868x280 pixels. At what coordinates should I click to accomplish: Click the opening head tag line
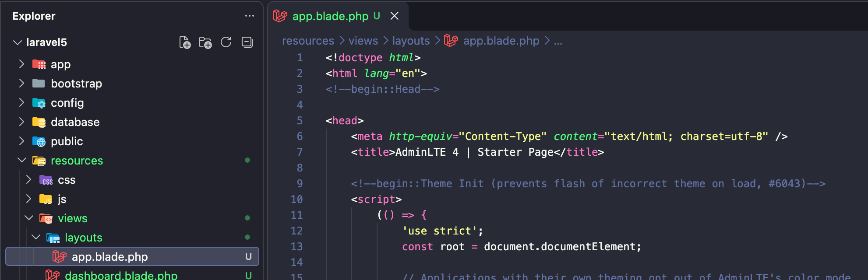click(345, 121)
